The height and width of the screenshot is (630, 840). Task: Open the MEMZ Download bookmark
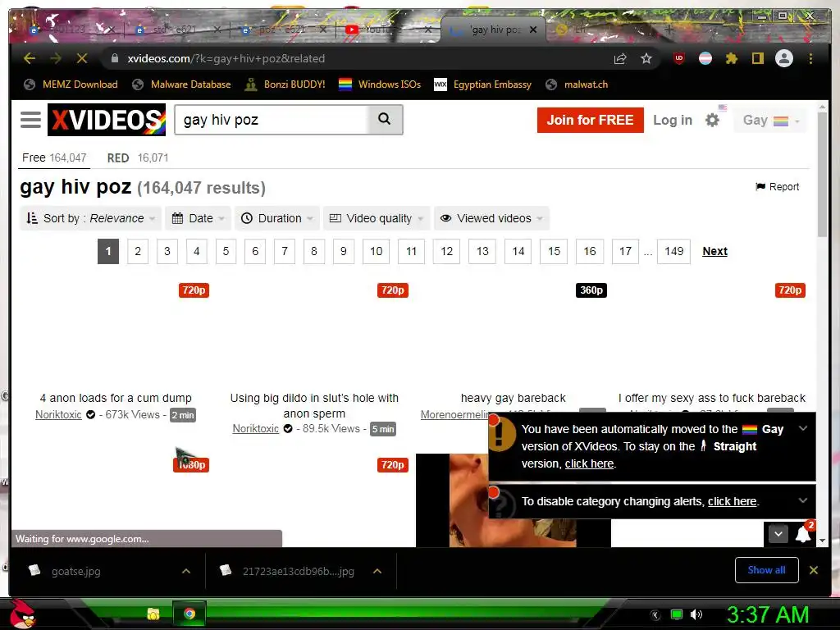[71, 84]
